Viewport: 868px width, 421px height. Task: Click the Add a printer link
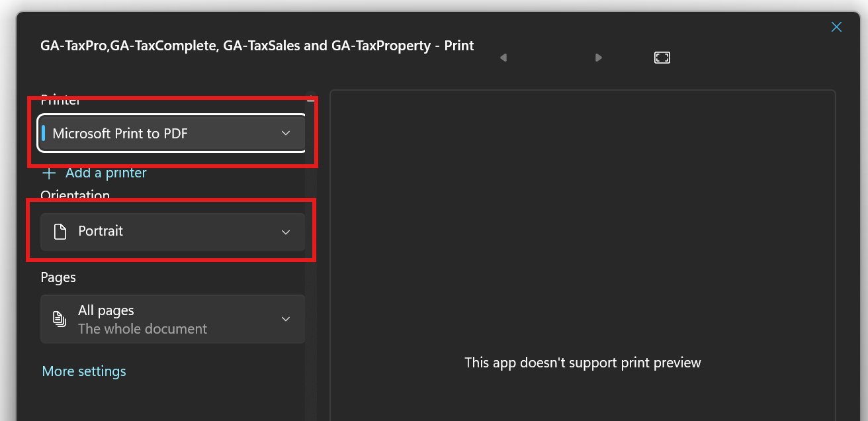[x=106, y=173]
